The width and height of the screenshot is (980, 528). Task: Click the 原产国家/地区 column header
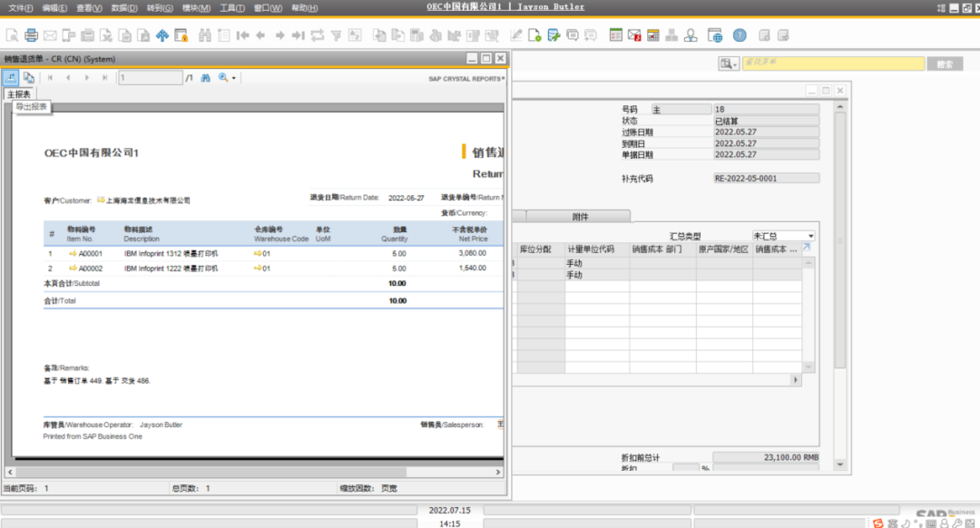tap(723, 249)
